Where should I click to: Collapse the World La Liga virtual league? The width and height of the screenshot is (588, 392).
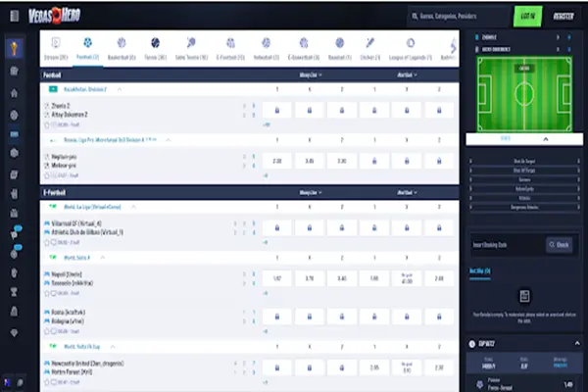tap(133, 207)
